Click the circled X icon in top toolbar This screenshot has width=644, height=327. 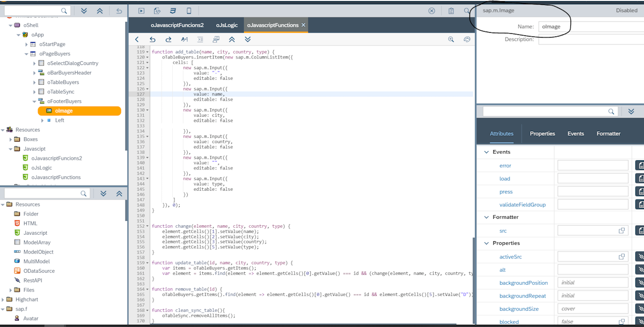[x=431, y=11]
